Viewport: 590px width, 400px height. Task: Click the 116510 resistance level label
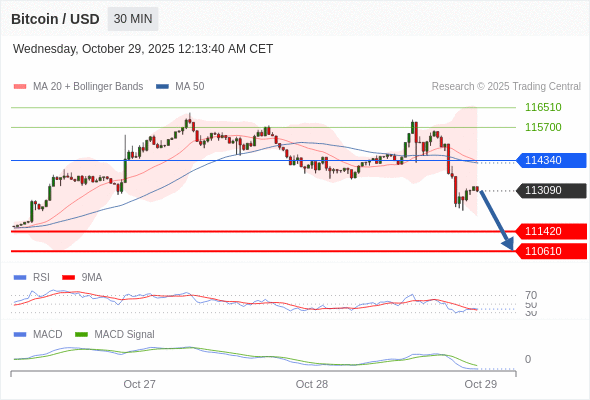tap(543, 107)
